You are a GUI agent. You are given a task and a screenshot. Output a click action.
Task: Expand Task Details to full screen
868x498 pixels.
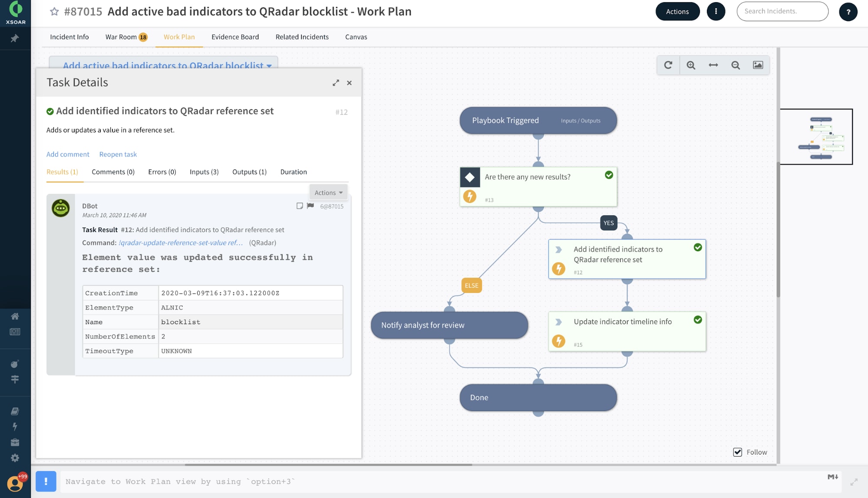tap(336, 83)
